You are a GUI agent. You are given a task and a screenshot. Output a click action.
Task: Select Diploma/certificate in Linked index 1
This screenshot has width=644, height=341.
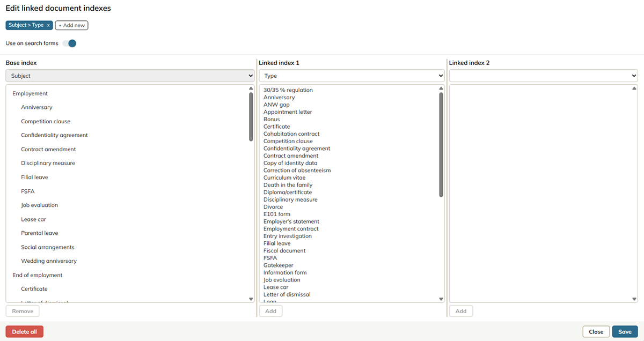pyautogui.click(x=288, y=192)
